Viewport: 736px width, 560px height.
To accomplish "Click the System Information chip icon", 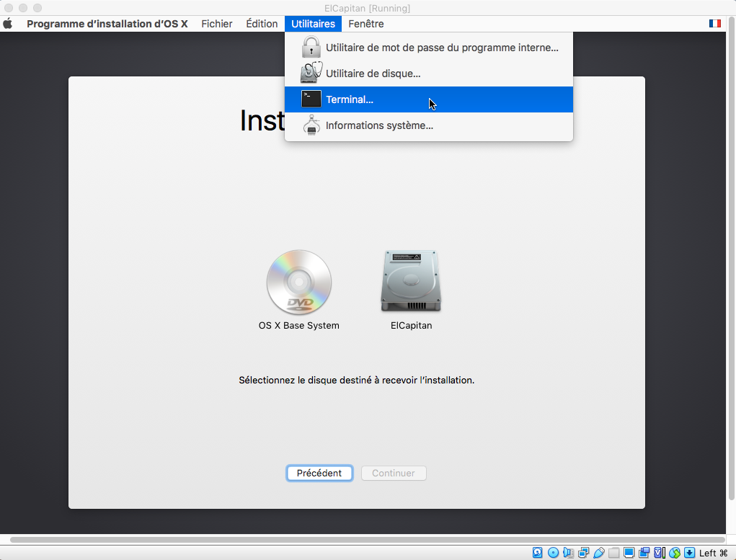I will [x=311, y=125].
